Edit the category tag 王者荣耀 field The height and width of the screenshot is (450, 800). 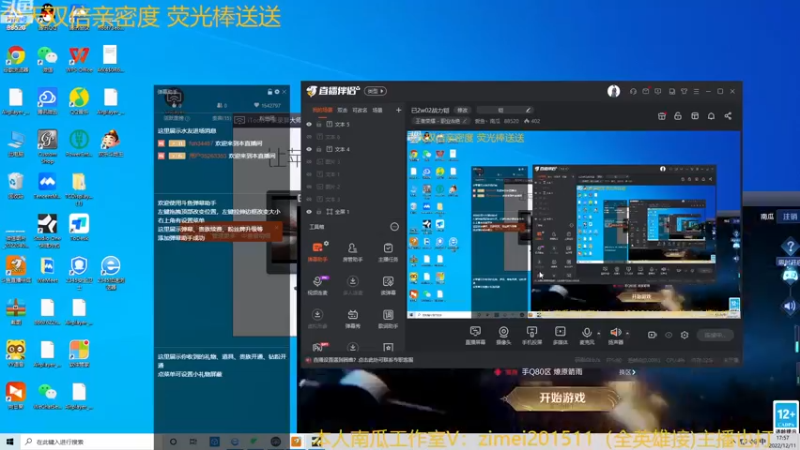click(441, 121)
